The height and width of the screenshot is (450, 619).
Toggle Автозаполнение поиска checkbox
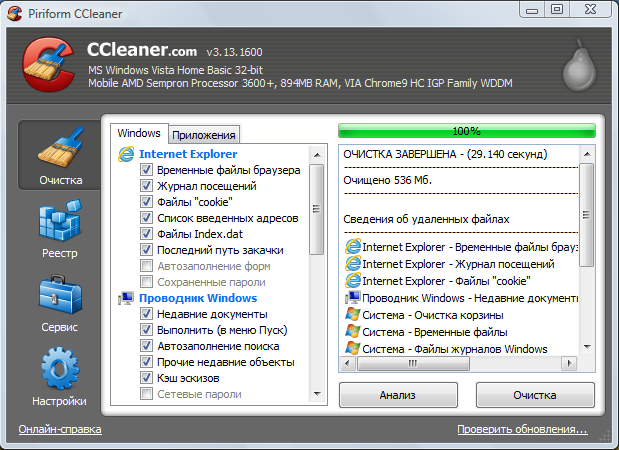pyautogui.click(x=146, y=346)
